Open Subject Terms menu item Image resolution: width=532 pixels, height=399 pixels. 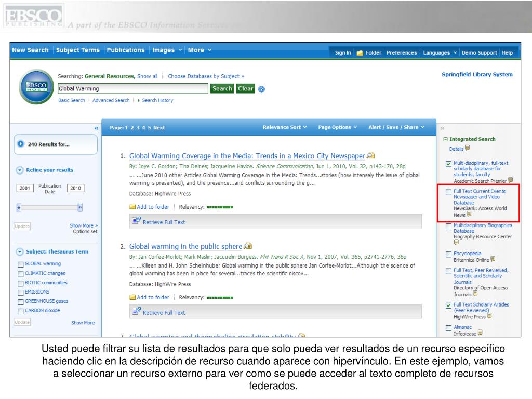(x=78, y=50)
